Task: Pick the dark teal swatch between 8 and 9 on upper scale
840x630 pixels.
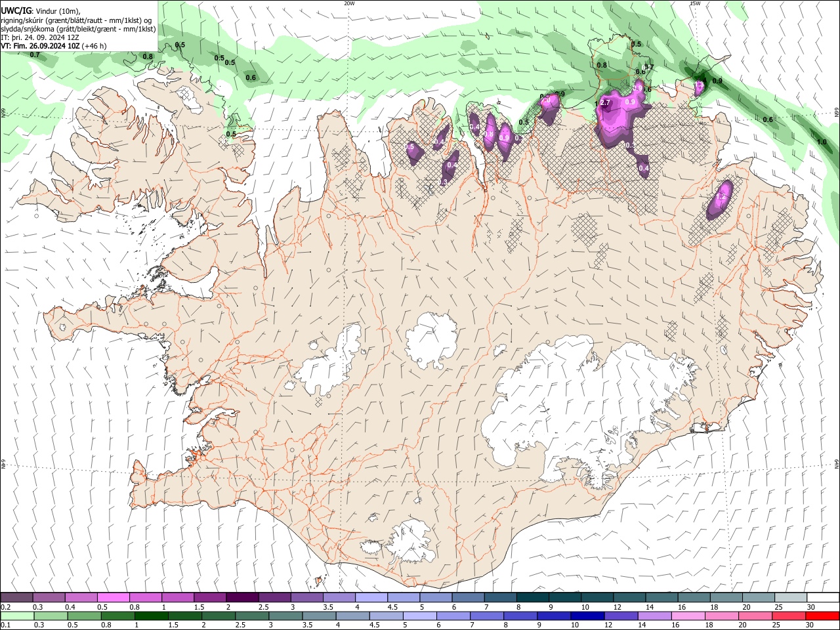Action: point(532,598)
